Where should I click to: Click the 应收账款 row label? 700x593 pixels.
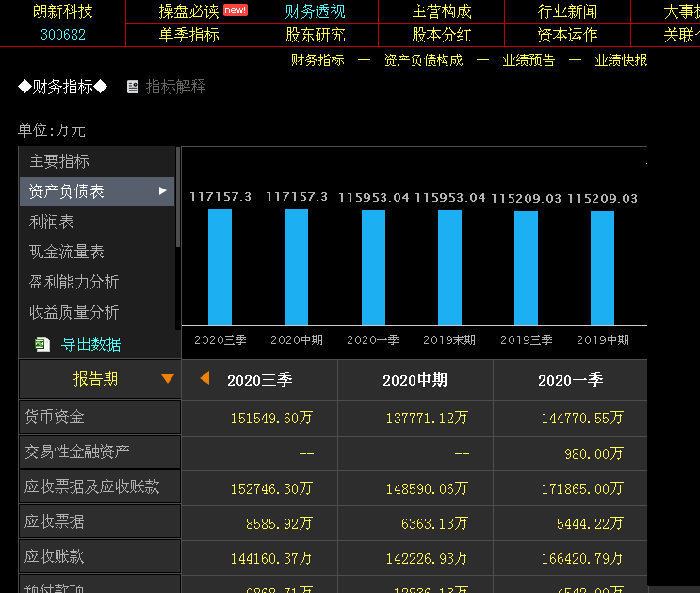pyautogui.click(x=100, y=556)
